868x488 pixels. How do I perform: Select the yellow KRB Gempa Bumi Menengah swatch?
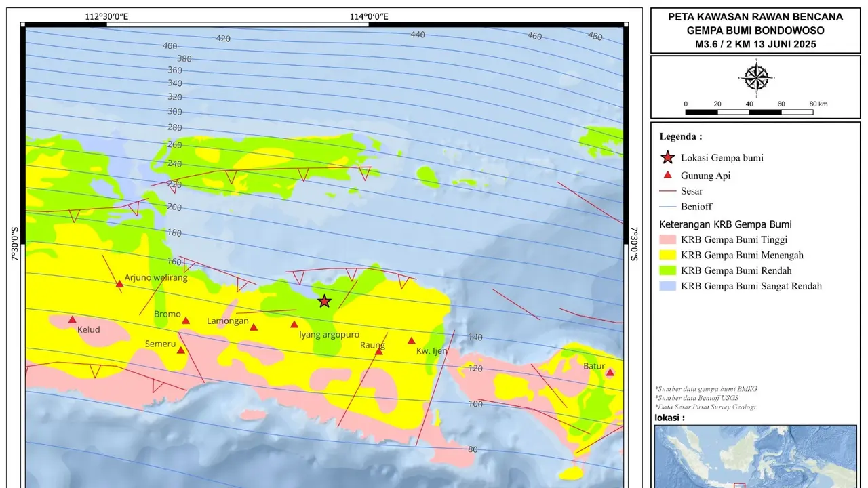pos(668,256)
